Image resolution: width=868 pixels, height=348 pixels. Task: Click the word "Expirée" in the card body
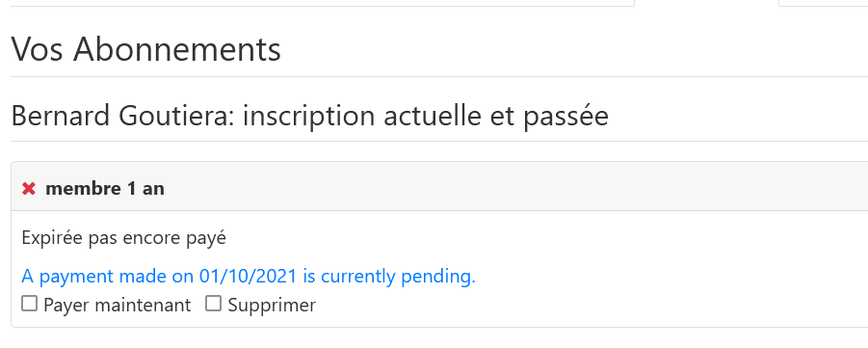(53, 238)
